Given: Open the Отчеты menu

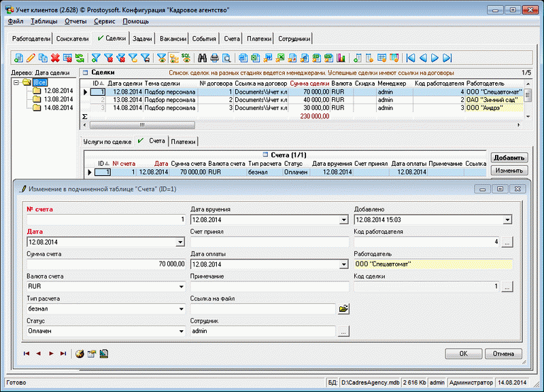Looking at the screenshot, I should [x=75, y=22].
